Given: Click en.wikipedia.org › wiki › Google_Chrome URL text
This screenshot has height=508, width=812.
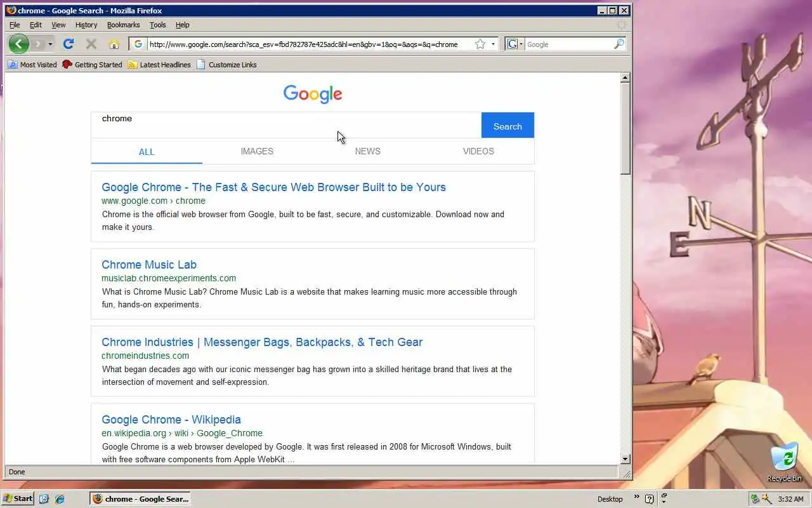Looking at the screenshot, I should click(182, 433).
